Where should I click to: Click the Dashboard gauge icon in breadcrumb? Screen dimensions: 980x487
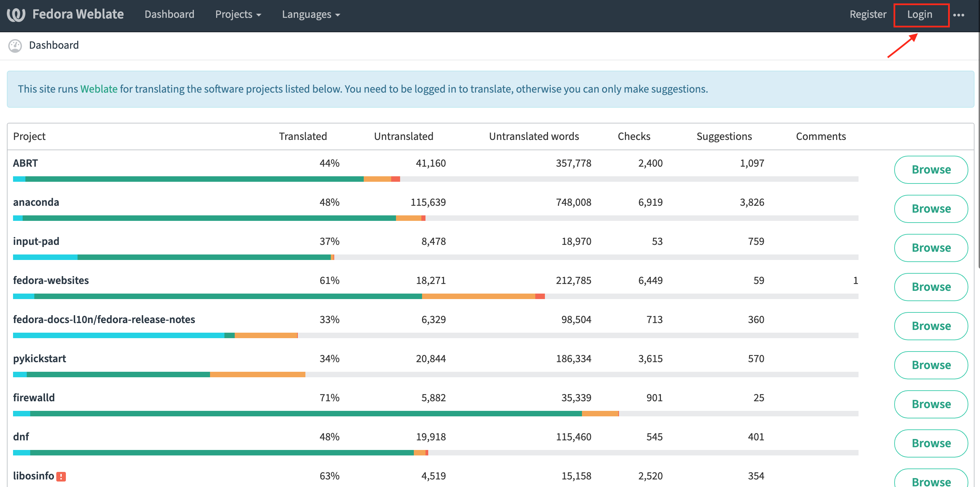(15, 46)
